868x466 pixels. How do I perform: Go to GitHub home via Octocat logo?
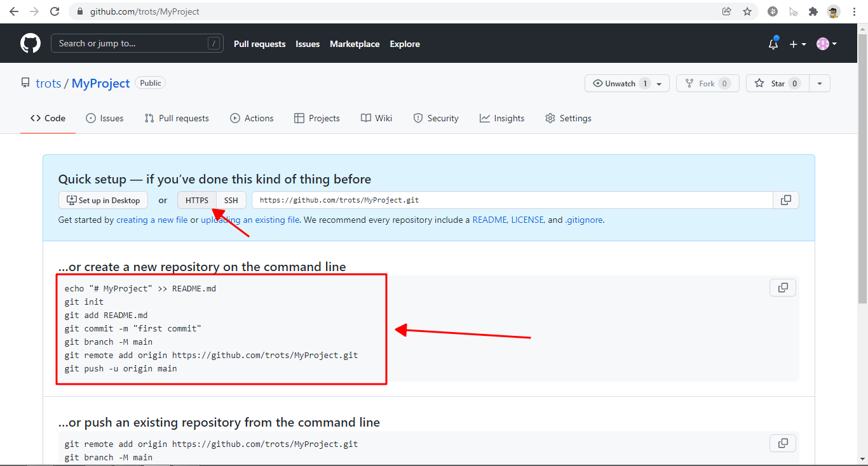click(31, 44)
